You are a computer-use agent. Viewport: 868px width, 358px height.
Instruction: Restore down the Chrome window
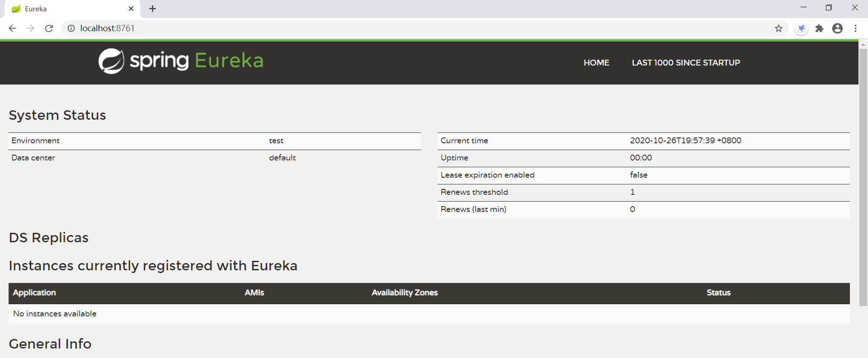pyautogui.click(x=829, y=7)
